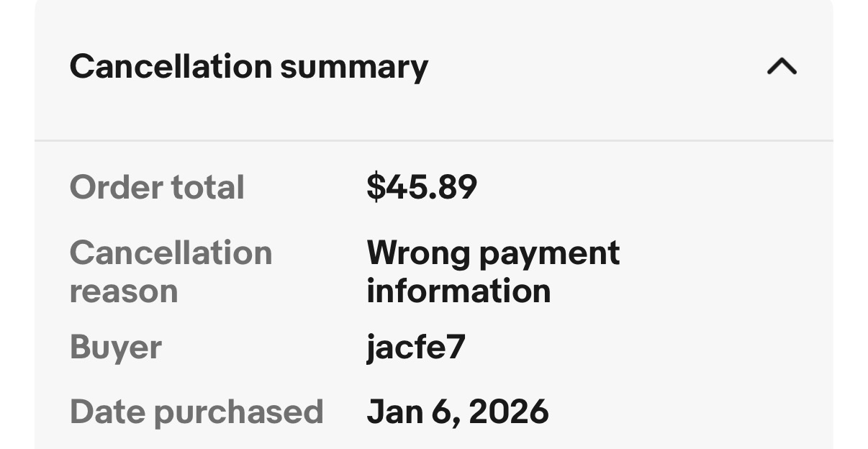Click the word information in the reason value
Screen dimensions: 868x449
[x=458, y=291]
